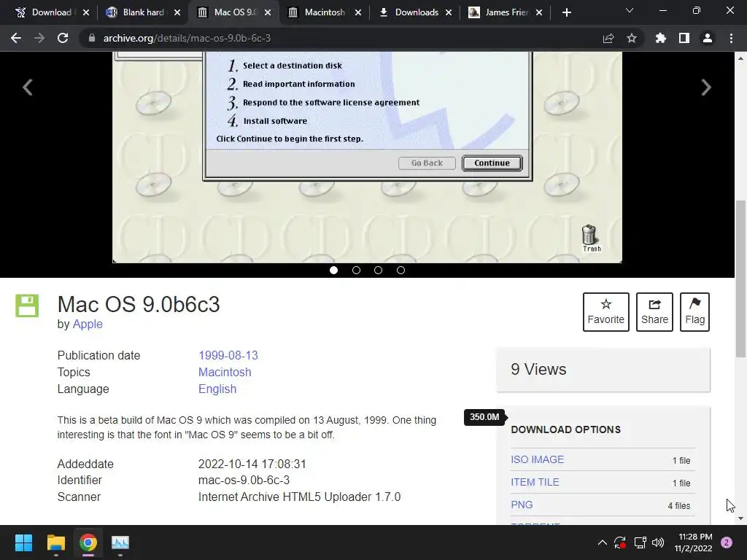Close the Download tab
Image resolution: width=747 pixels, height=560 pixels.
point(86,12)
